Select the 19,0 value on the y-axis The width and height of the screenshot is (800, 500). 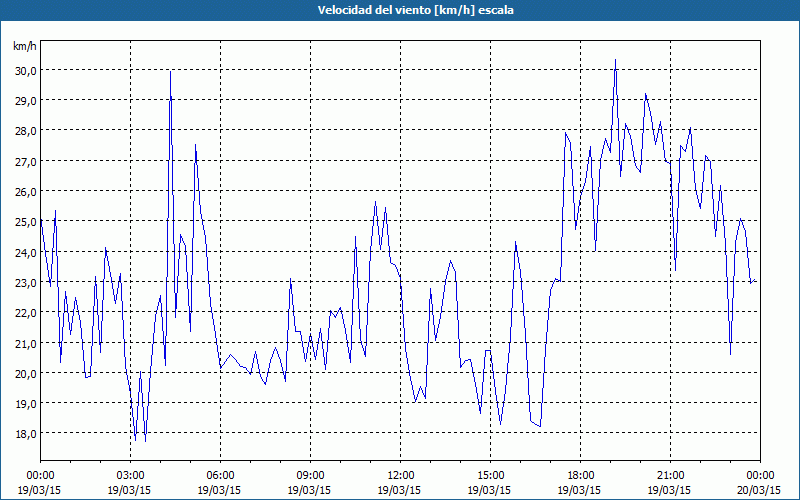[x=25, y=404]
